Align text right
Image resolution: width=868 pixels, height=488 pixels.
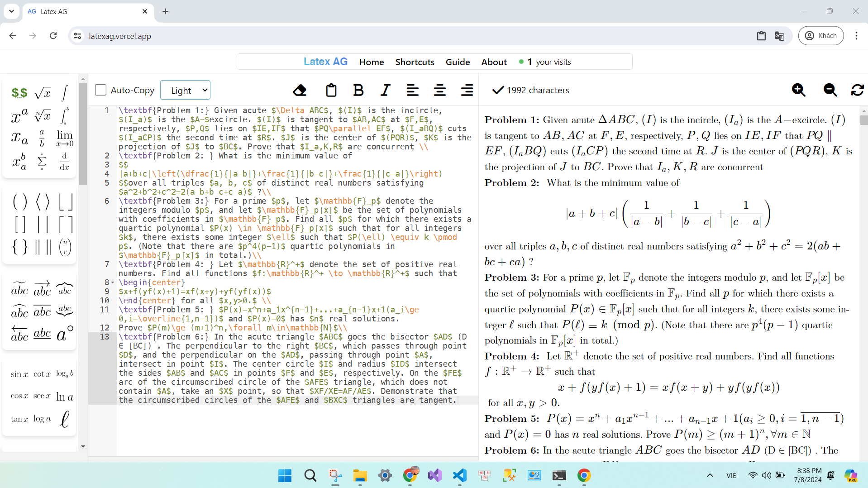pos(467,90)
